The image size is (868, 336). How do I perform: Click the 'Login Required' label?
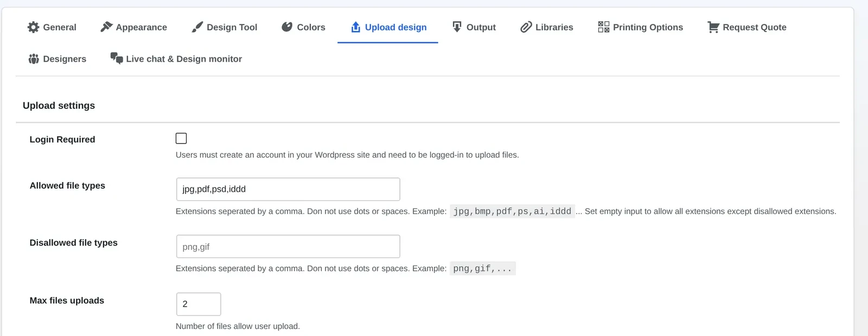(62, 139)
